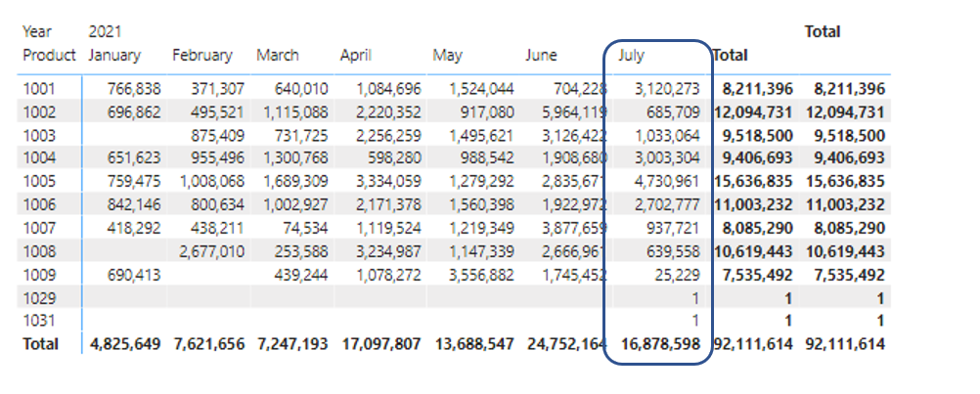Click March value 1,115,088
The height and width of the screenshot is (394, 980).
pyautogui.click(x=295, y=112)
